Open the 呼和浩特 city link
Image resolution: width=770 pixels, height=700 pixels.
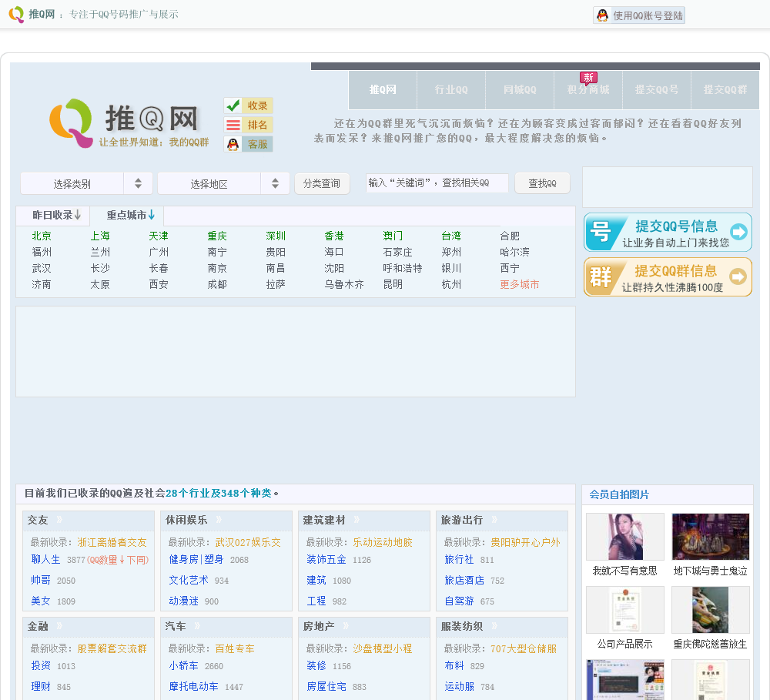[402, 268]
